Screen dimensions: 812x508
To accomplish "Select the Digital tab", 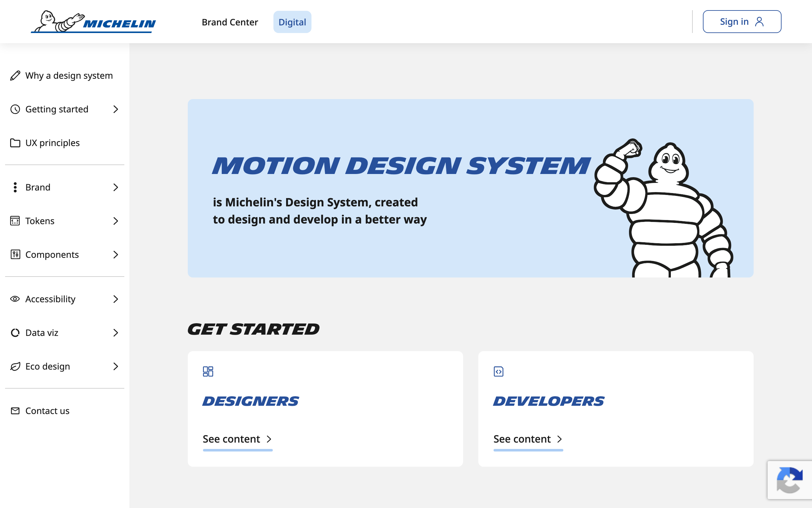I will (x=292, y=22).
